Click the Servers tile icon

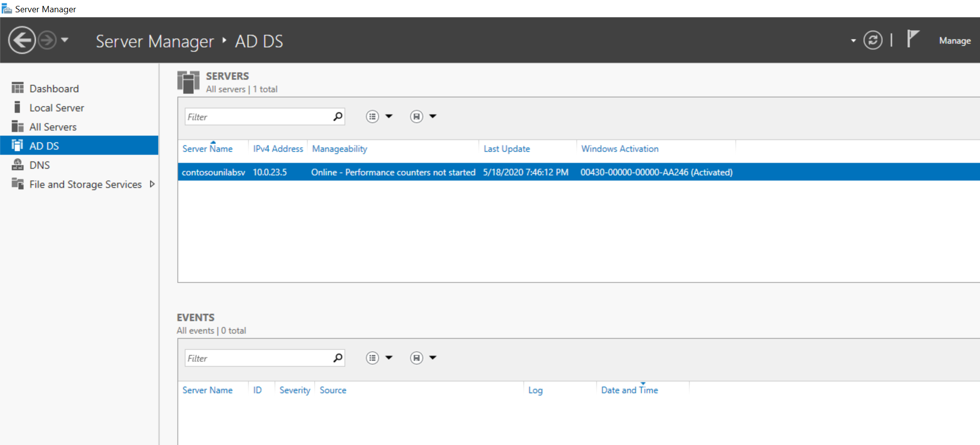point(188,82)
